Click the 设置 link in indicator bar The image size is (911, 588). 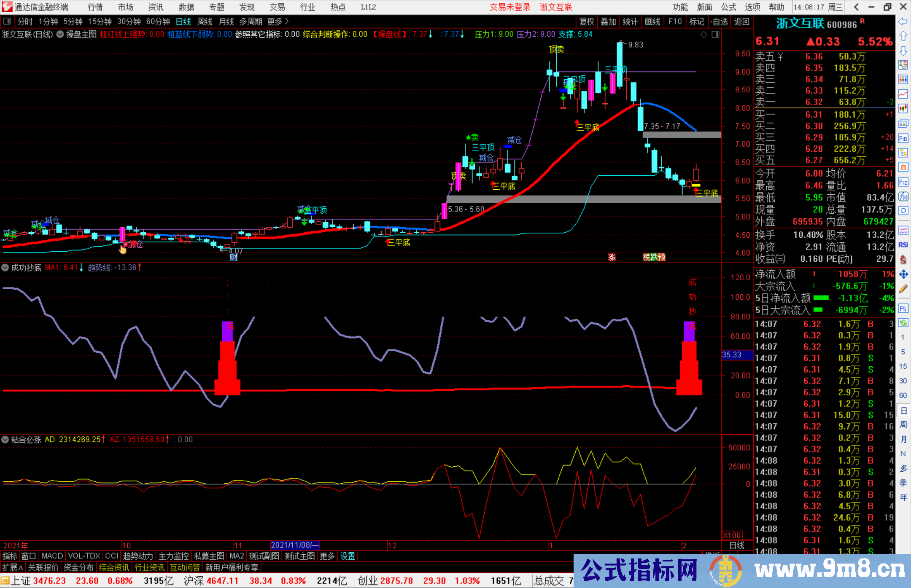[348, 556]
